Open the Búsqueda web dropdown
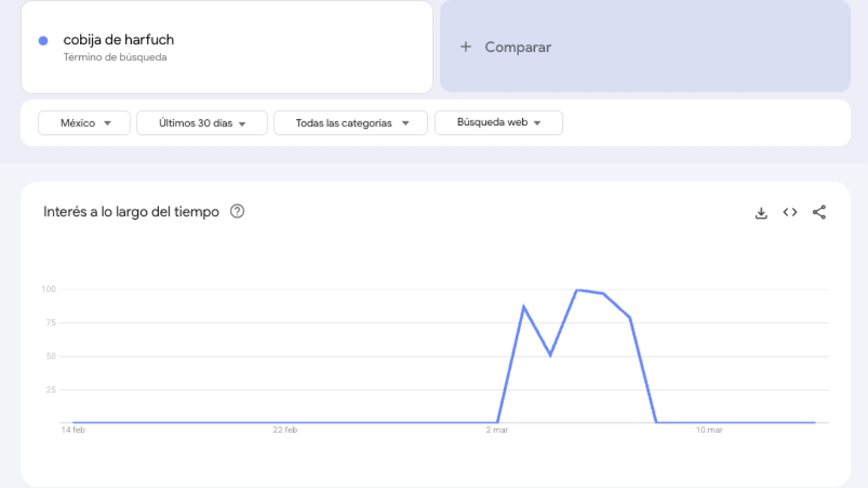868x488 pixels. click(x=498, y=123)
